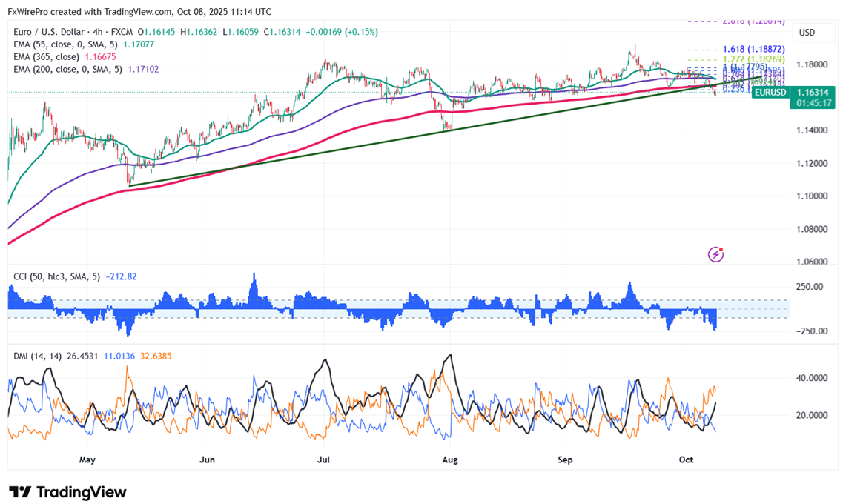Click the DMI orange value 32.6385
The image size is (843, 504).
(x=156, y=356)
